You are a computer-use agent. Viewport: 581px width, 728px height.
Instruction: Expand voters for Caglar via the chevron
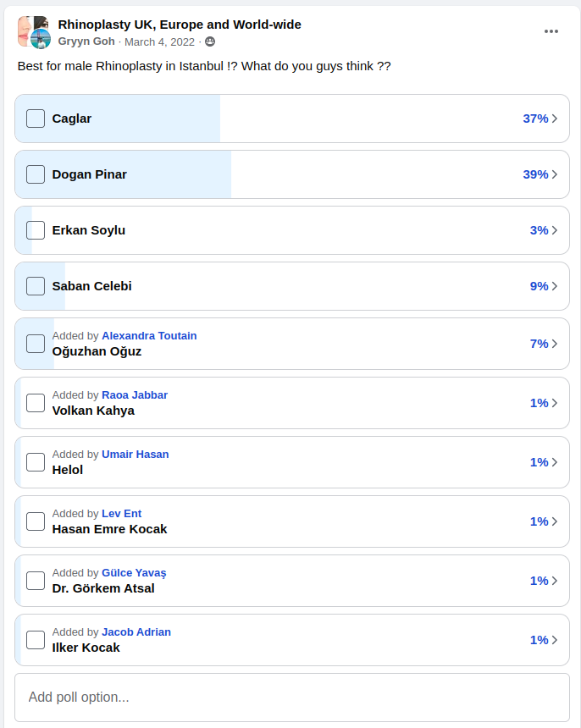point(555,119)
